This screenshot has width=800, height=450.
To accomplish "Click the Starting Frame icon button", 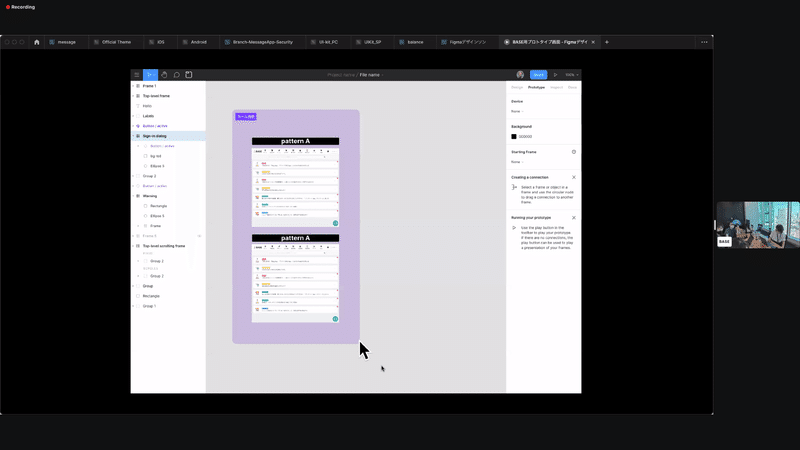I will pyautogui.click(x=574, y=152).
